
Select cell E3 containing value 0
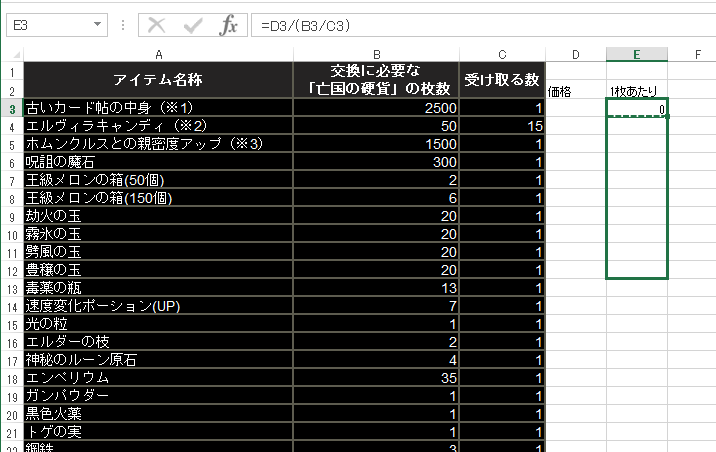pyautogui.click(x=636, y=108)
